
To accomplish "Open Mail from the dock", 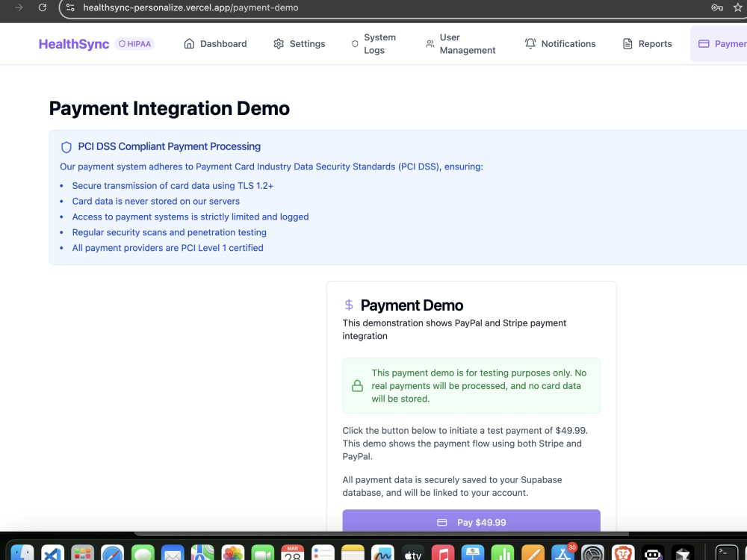I will [x=173, y=553].
